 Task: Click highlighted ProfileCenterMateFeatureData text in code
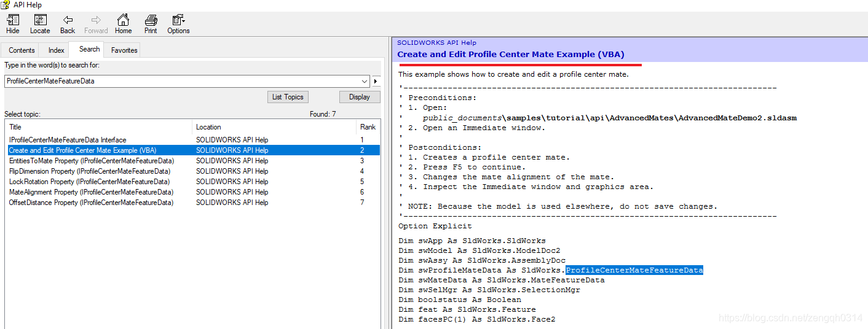tap(634, 270)
